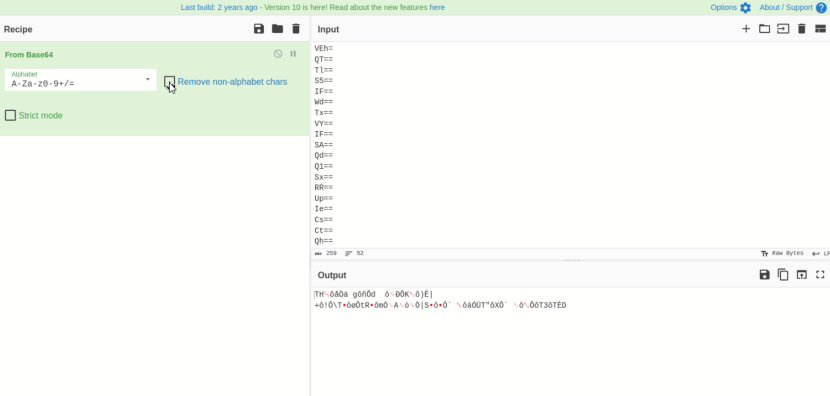
Task: Open the Options link
Action: (x=724, y=7)
